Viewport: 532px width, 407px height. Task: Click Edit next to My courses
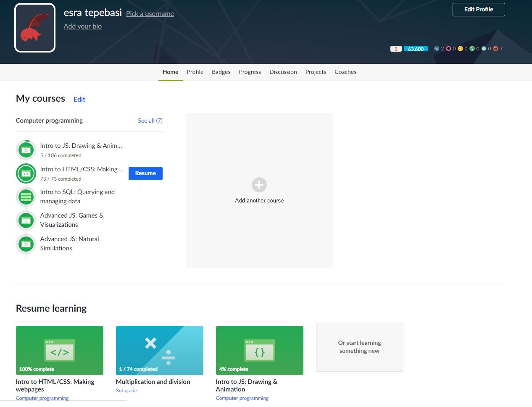[x=79, y=99]
